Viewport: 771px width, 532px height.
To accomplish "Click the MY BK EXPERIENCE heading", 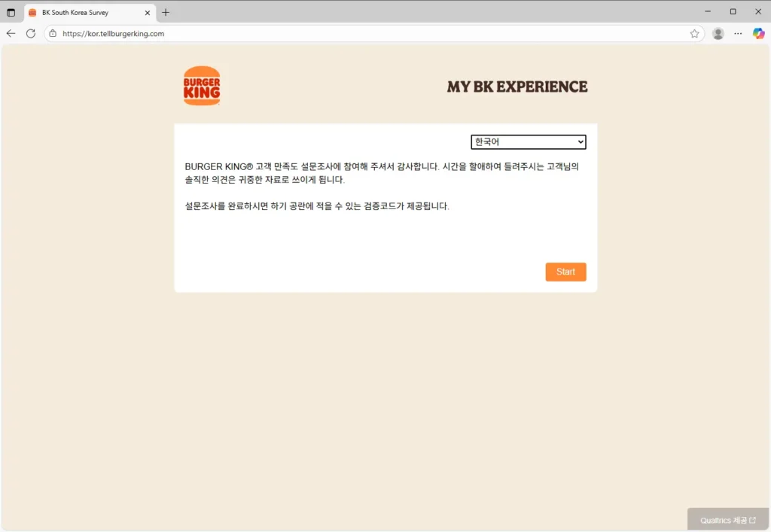I will click(x=516, y=87).
